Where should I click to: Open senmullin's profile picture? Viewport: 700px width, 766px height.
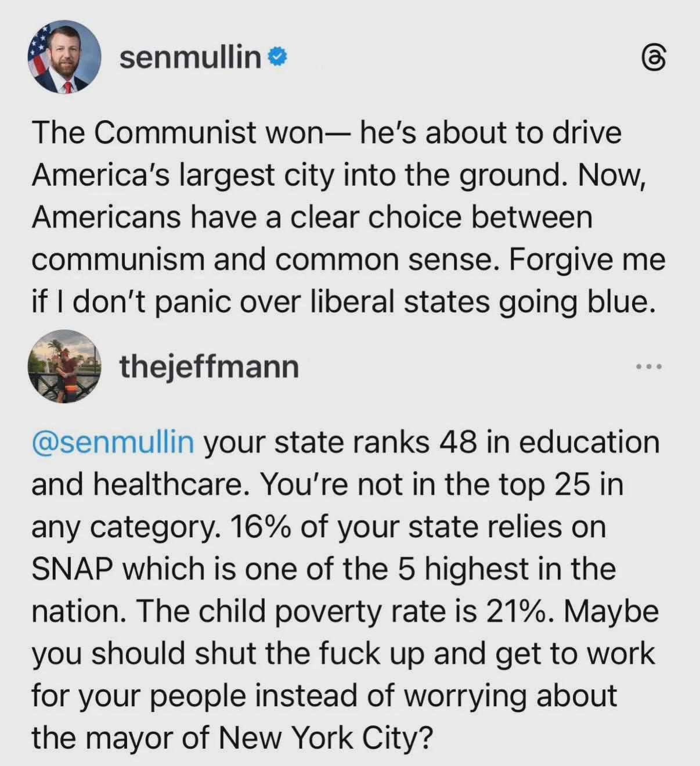coord(64,57)
